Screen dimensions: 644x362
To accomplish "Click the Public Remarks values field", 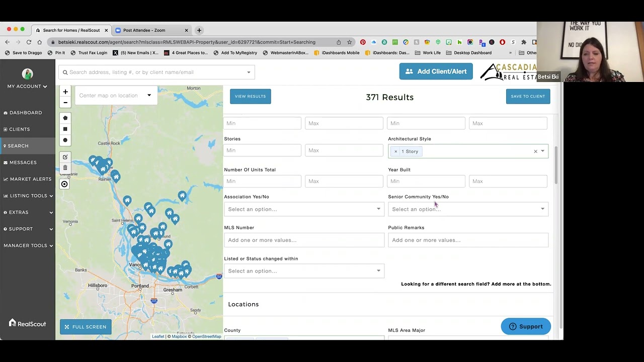I will 468,240.
